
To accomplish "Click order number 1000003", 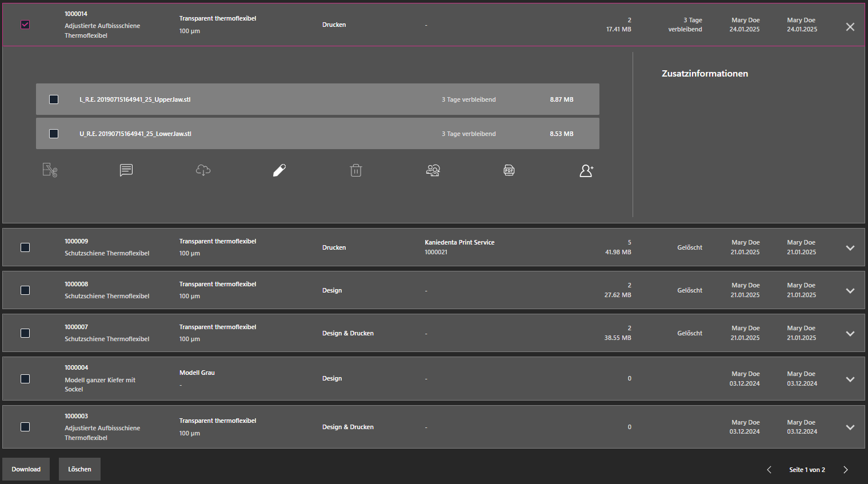I will point(76,416).
